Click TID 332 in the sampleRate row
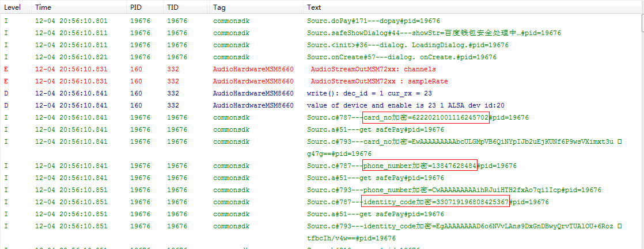Viewport: 644px width, 249px height. point(173,81)
